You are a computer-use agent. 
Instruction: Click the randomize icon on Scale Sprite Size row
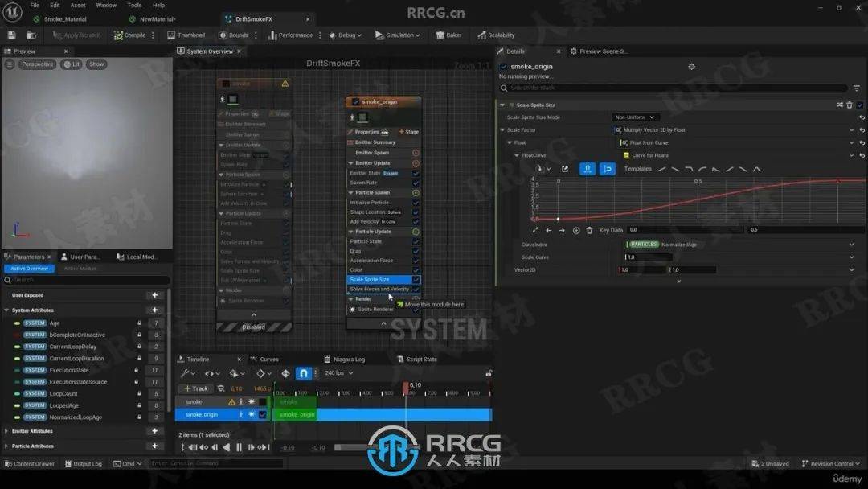[x=840, y=105]
